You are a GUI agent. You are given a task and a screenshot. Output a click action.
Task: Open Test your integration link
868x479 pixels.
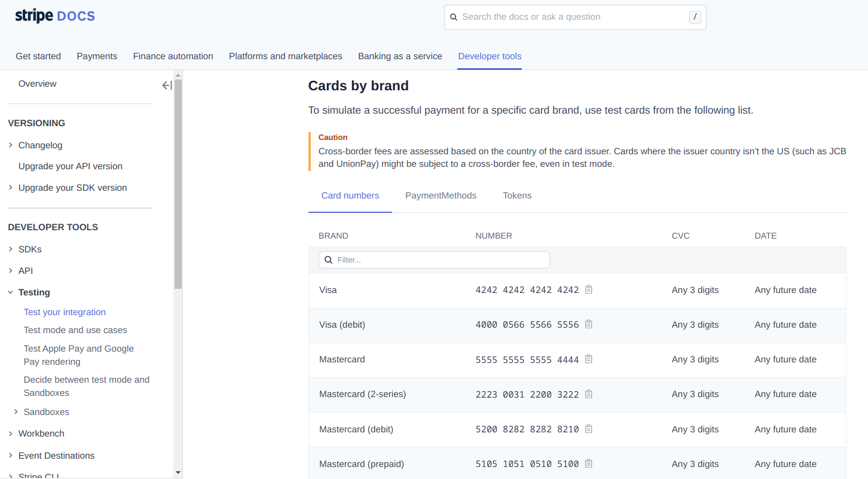(x=65, y=312)
